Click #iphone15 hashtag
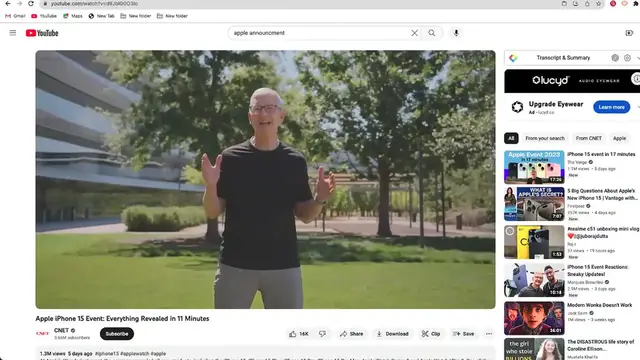The width and height of the screenshot is (640, 360). click(x=107, y=353)
